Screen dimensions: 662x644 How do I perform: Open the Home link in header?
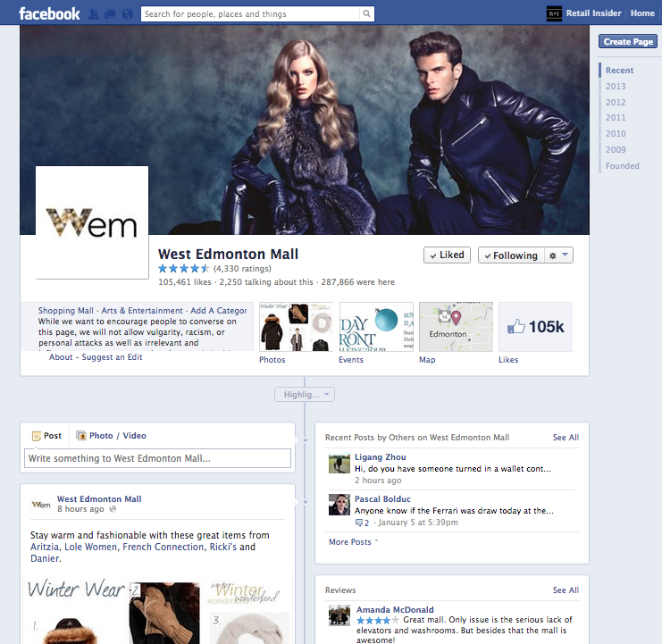(x=642, y=13)
